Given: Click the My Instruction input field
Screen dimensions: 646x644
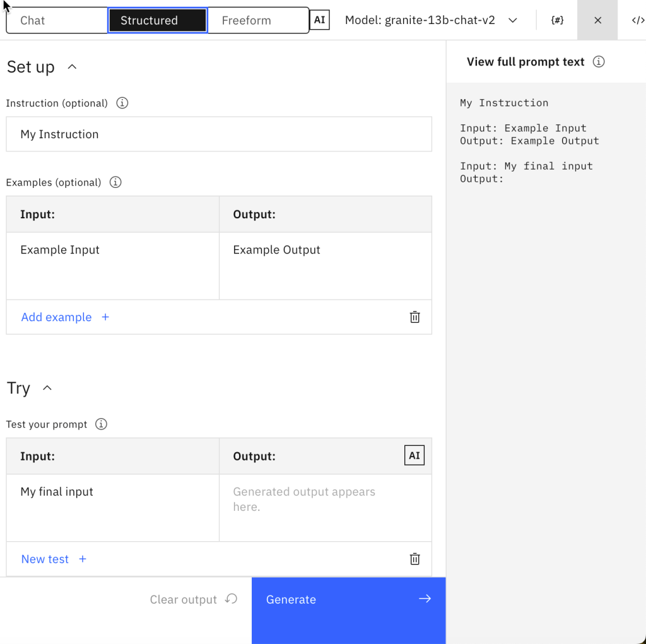Looking at the screenshot, I should (x=218, y=134).
